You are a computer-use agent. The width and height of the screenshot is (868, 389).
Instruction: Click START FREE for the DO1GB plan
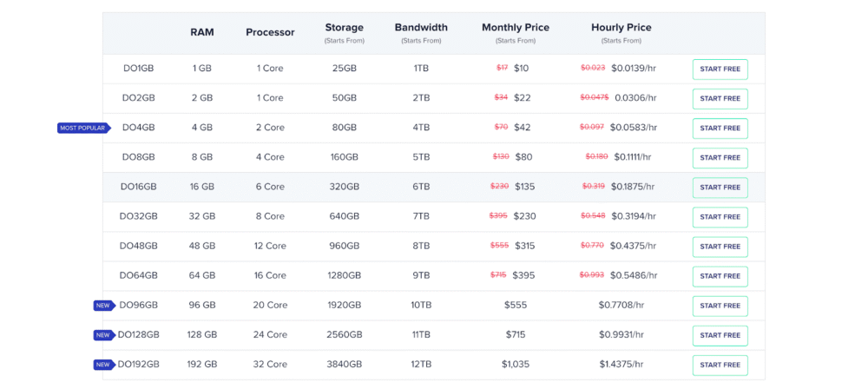(x=720, y=69)
